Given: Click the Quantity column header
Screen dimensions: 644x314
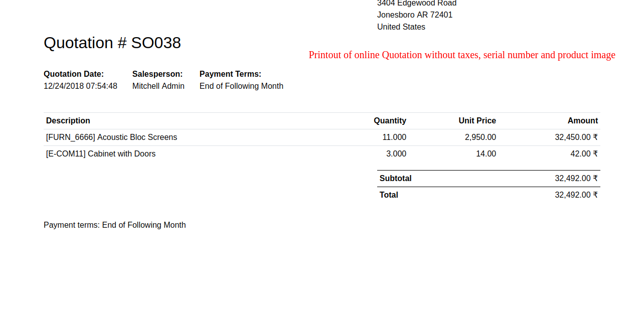Looking at the screenshot, I should [390, 121].
